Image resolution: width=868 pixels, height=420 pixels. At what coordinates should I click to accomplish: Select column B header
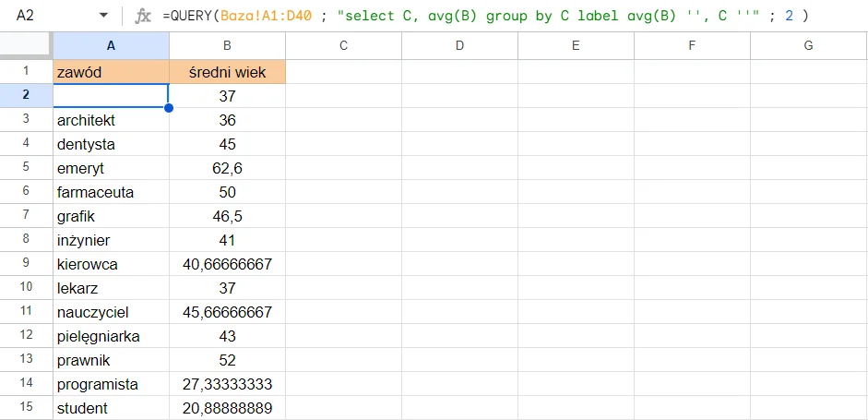coord(227,46)
